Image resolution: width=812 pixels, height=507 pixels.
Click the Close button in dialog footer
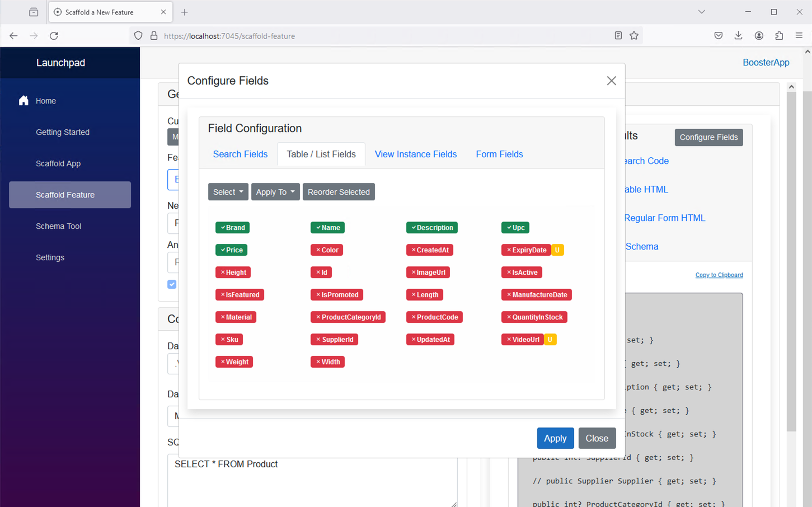coord(597,438)
